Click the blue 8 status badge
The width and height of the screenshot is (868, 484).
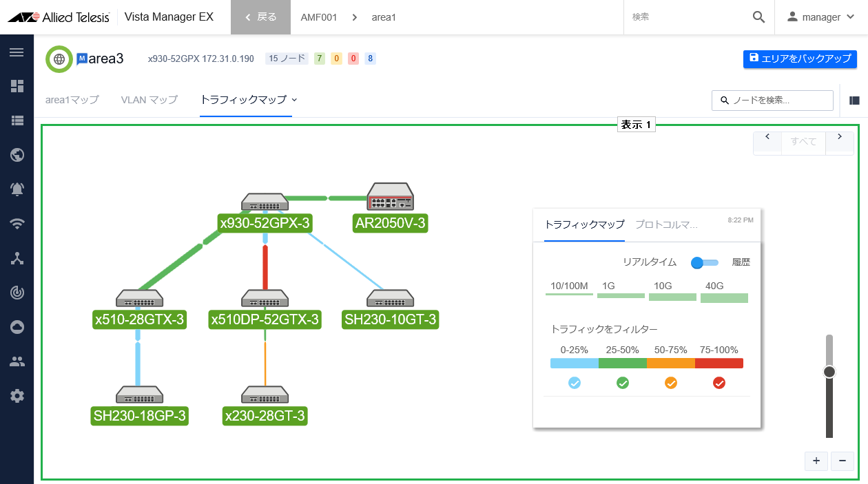tap(371, 59)
